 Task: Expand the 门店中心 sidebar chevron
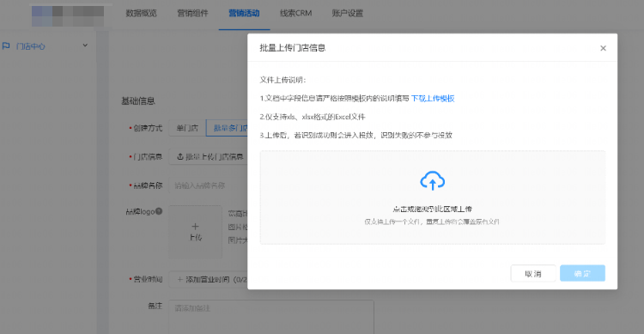pos(85,46)
